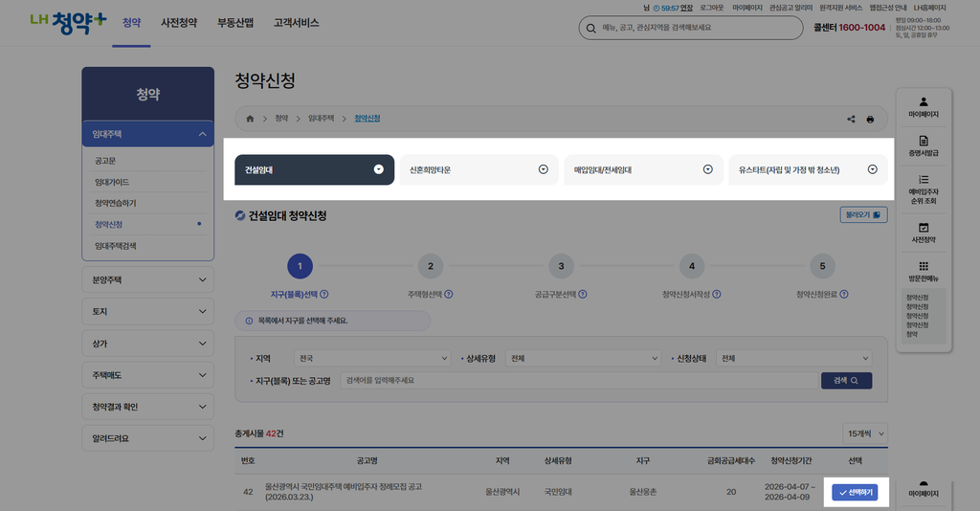Collapse the 임대주택 sidebar section
The image size is (980, 511).
pos(148,134)
